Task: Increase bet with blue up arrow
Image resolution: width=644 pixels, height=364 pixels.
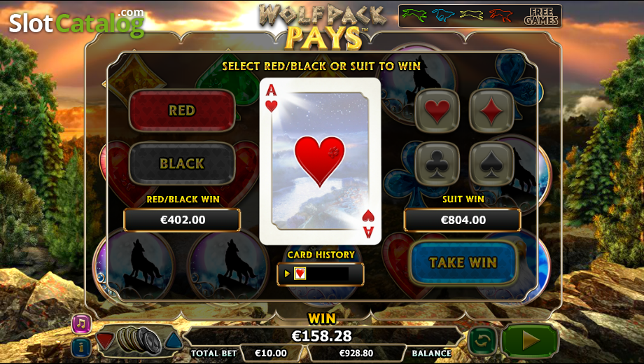Action: click(x=174, y=341)
